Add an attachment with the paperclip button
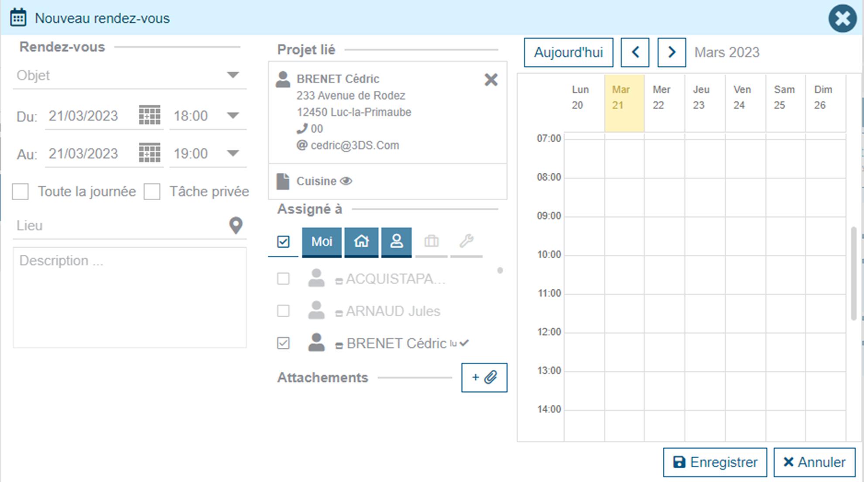 [x=484, y=377]
